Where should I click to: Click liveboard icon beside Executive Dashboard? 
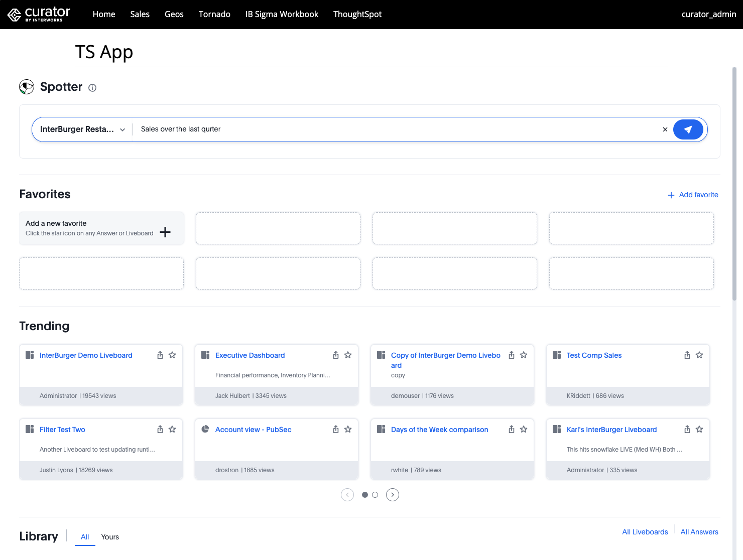[205, 355]
